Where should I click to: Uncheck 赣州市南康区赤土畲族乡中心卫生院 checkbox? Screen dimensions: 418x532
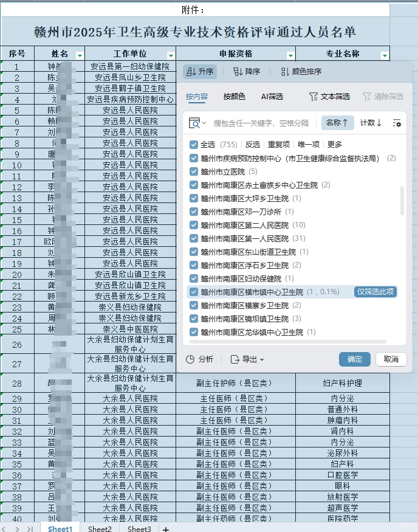click(x=194, y=185)
